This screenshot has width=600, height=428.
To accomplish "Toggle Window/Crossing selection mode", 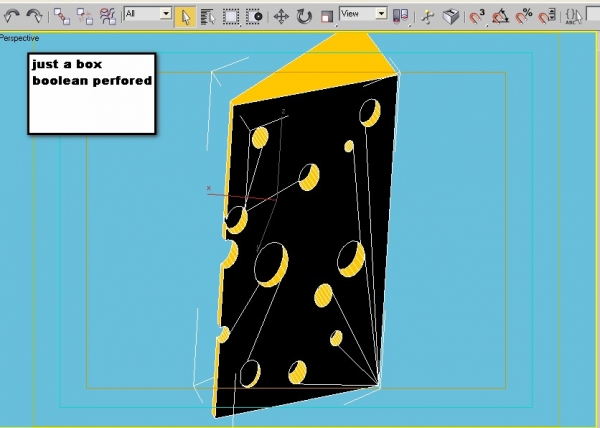I will (254, 17).
